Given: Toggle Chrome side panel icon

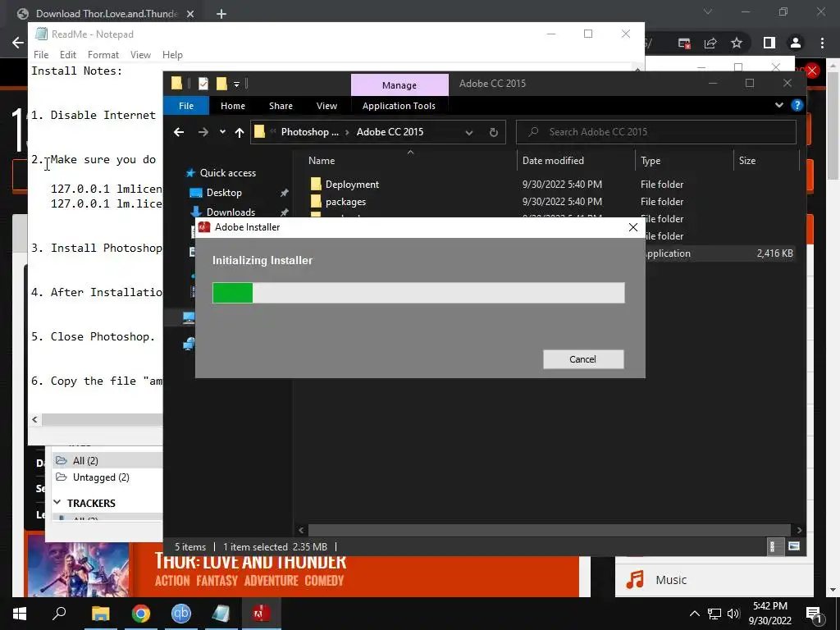Looking at the screenshot, I should tap(769, 43).
